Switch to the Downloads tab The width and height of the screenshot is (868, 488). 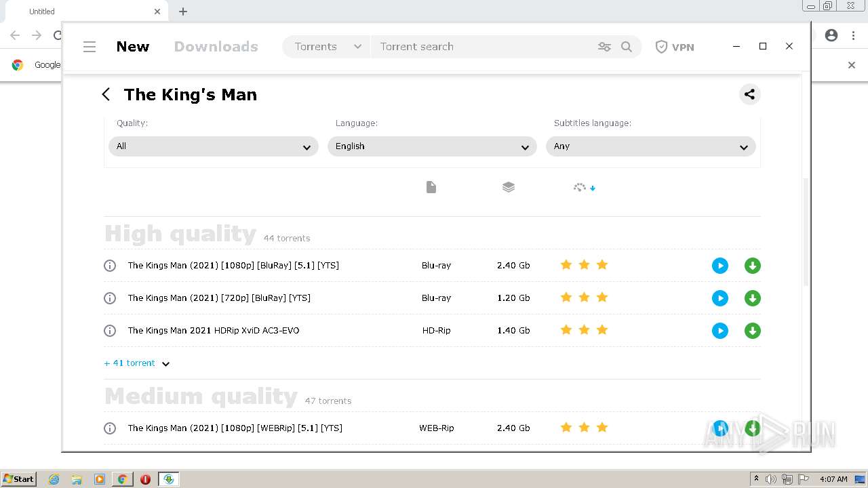216,47
